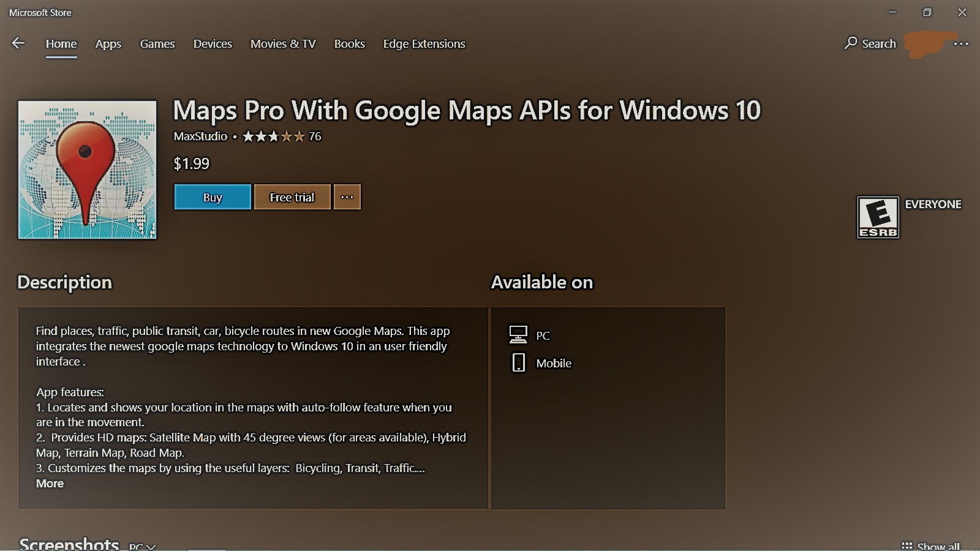
Task: Open the Screenshots PC platform dropdown
Action: 142,546
